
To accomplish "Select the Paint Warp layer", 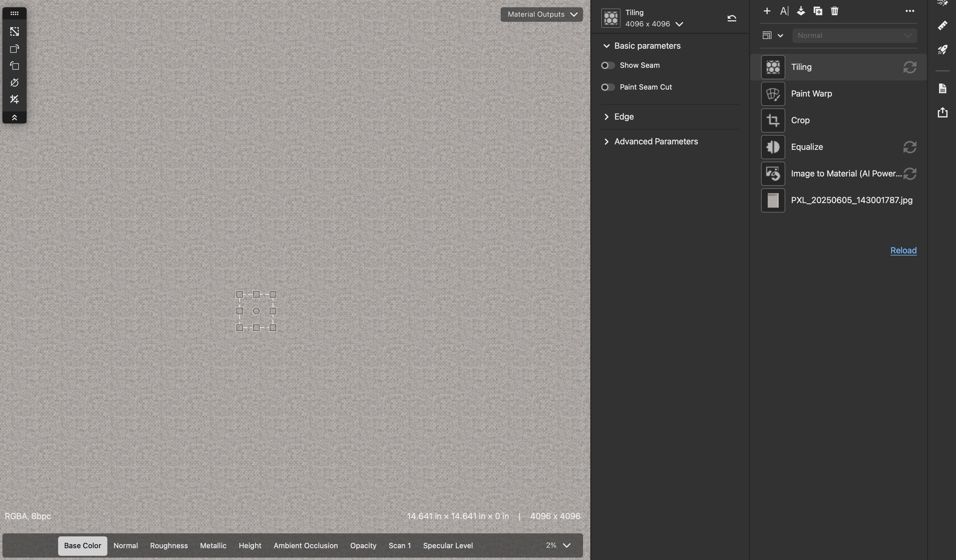I will (x=811, y=94).
